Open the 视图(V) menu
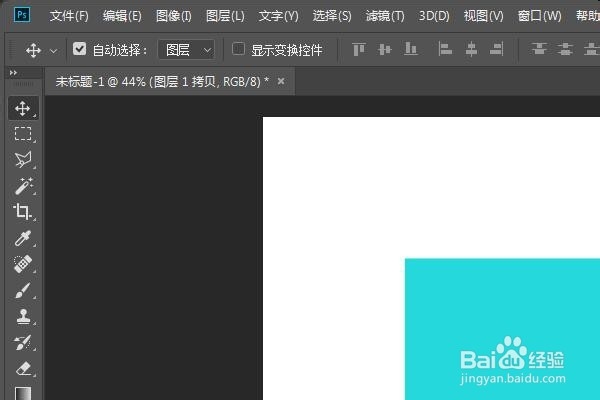Viewport: 600px width, 400px height. (483, 16)
